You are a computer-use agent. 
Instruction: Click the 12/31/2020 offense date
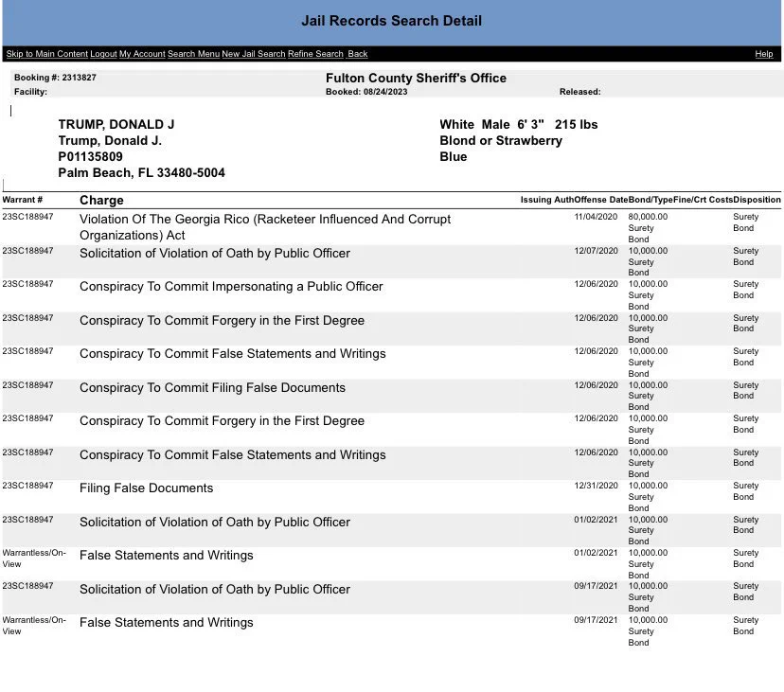click(x=596, y=486)
